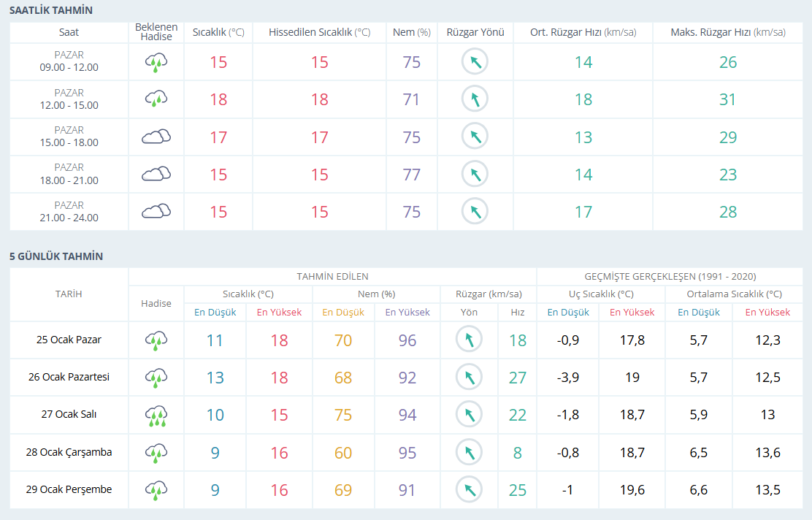
Task: Click the GEÇMİŞTE GERÇEKLEŞEN (1991 - 2020) header
Action: point(670,277)
